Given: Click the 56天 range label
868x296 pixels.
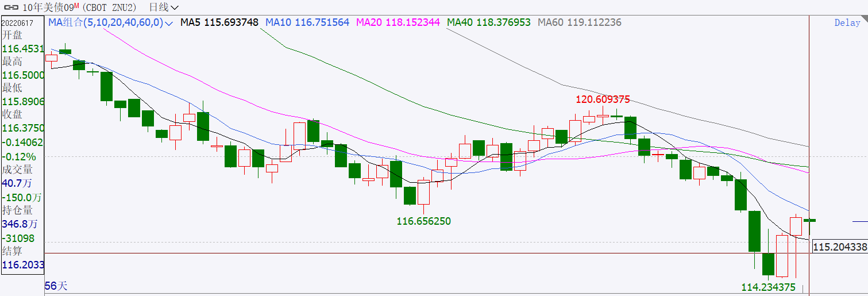Looking at the screenshot, I should pyautogui.click(x=56, y=286).
